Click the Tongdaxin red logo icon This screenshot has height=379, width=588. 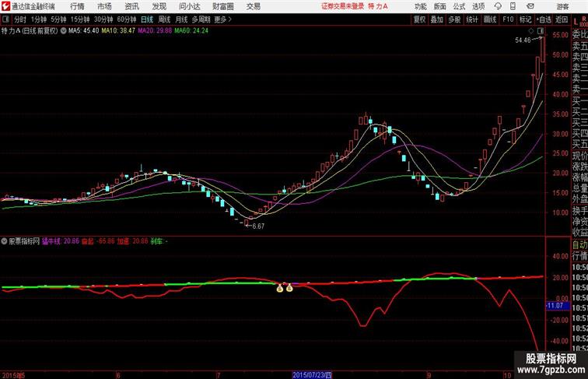click(x=5, y=6)
